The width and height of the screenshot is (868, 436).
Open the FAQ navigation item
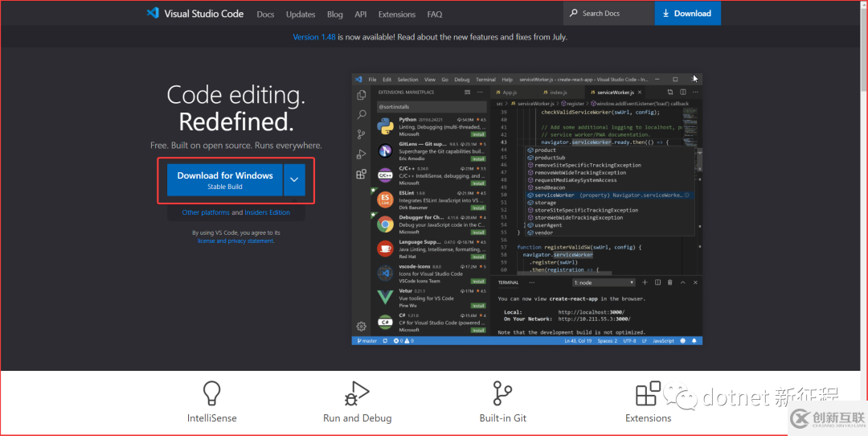click(435, 14)
